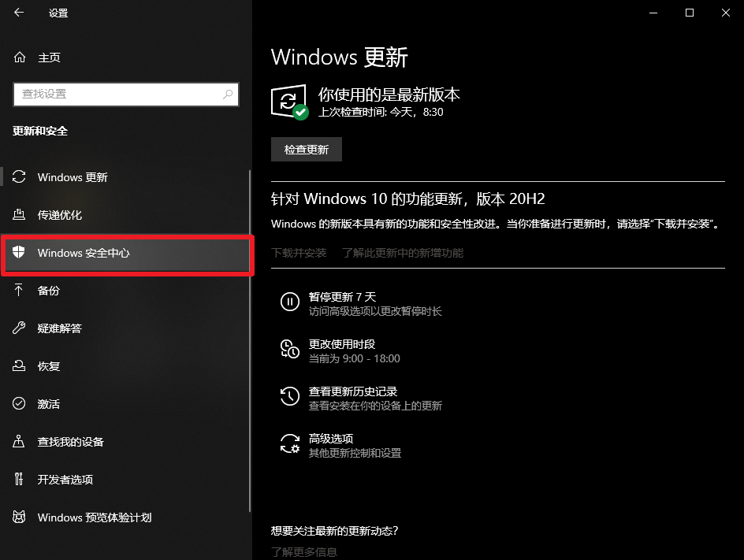The width and height of the screenshot is (744, 560).
Task: Click the 了解更多信息 link
Action: point(304,551)
